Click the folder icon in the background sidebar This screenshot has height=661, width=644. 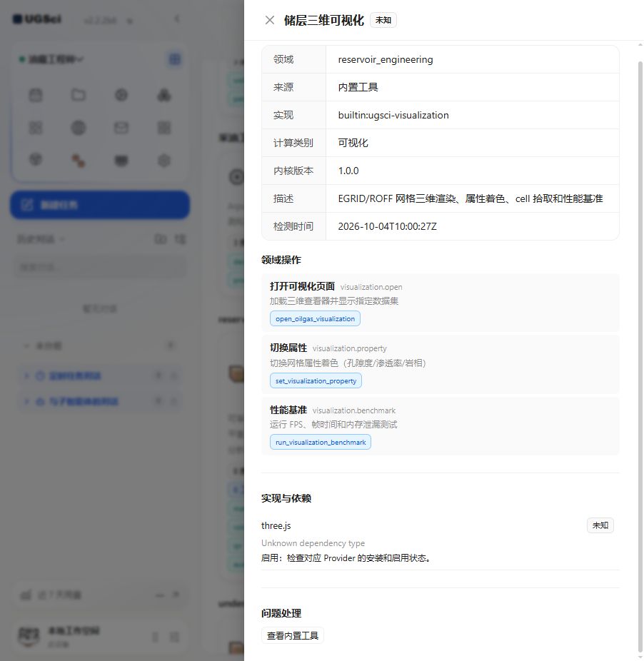pos(78,95)
